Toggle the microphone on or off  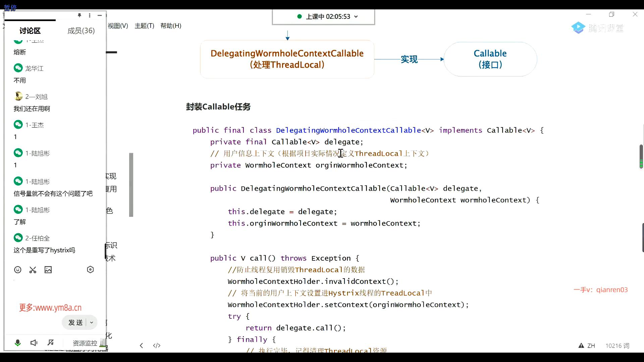tap(18, 343)
